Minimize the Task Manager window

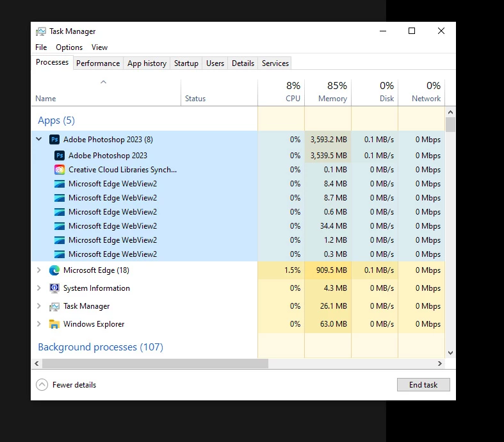(383, 31)
